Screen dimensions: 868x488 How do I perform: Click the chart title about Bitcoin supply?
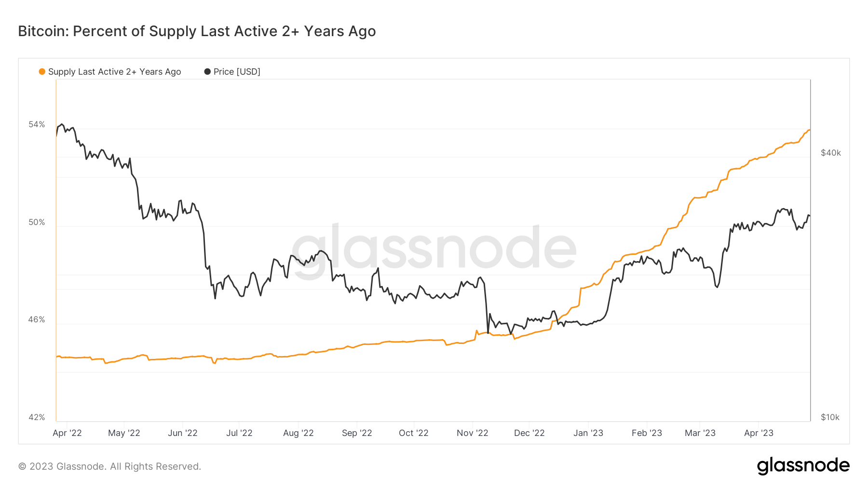[x=197, y=31]
